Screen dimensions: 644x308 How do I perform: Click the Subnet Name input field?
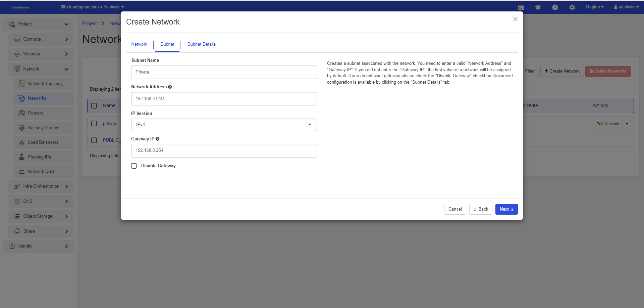pos(224,72)
